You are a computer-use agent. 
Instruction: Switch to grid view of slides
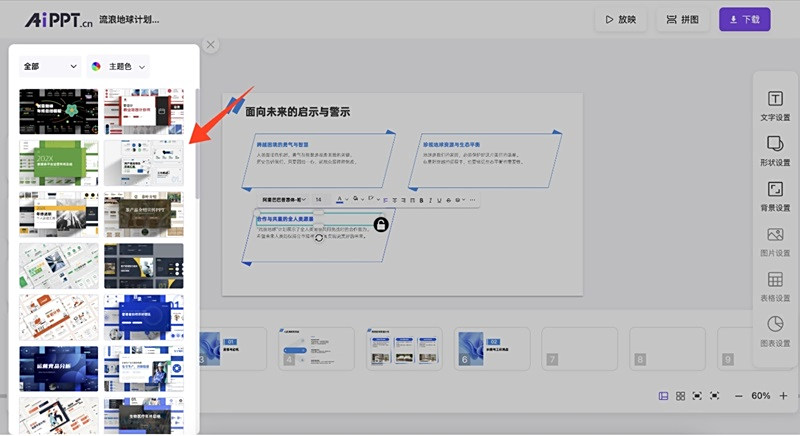680,396
